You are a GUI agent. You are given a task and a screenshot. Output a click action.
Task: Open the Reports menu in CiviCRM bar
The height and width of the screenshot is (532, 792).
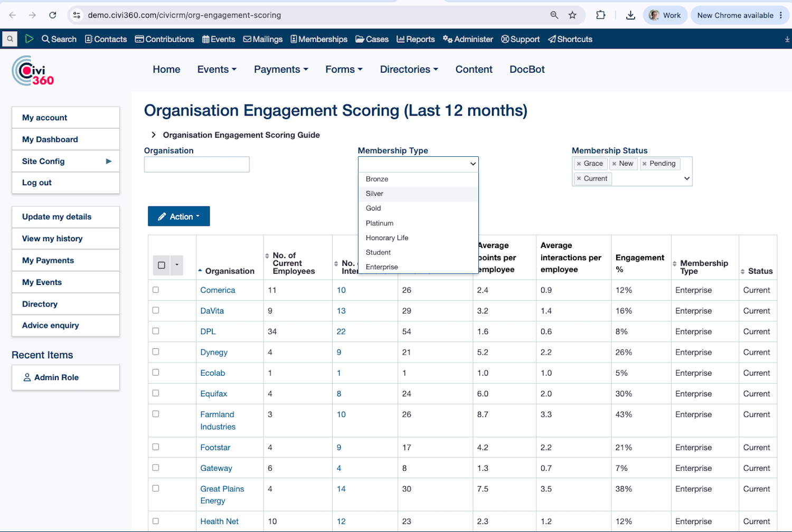coord(416,39)
